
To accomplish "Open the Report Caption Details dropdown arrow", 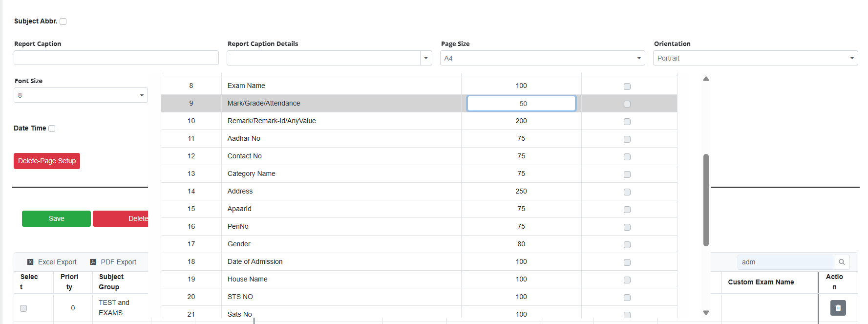I will pos(426,58).
